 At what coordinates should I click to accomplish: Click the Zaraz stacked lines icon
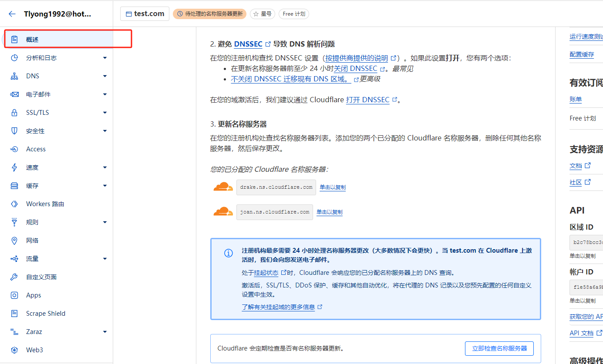[x=14, y=332]
